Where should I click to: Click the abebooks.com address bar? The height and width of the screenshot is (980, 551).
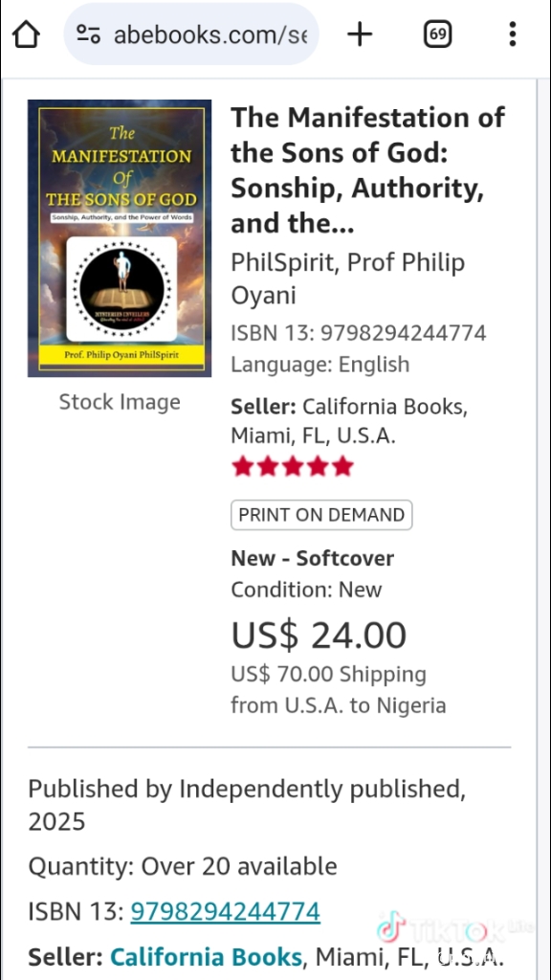pos(191,33)
